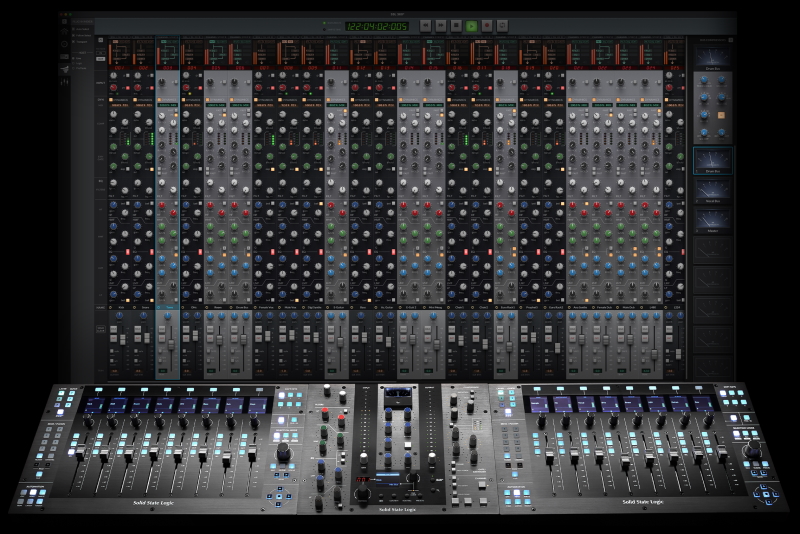Stop playback with the stop button

click(x=456, y=26)
